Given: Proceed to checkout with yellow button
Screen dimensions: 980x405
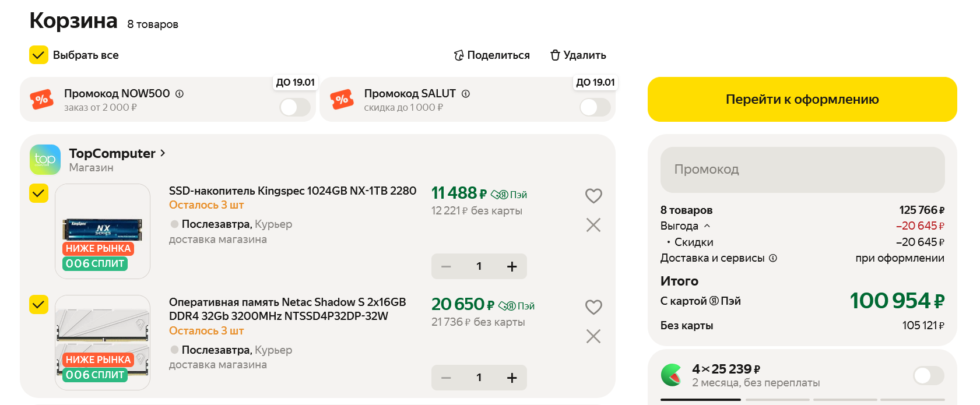Looking at the screenshot, I should pyautogui.click(x=802, y=100).
